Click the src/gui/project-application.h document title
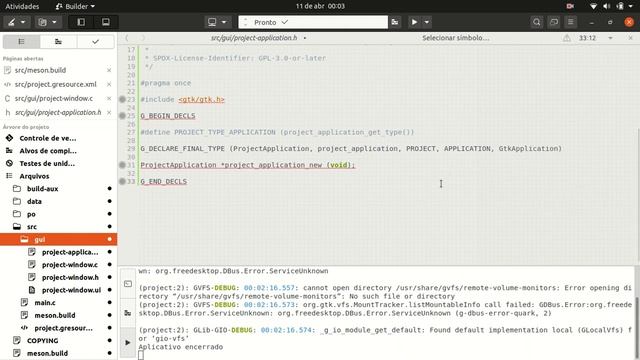 tap(254, 38)
